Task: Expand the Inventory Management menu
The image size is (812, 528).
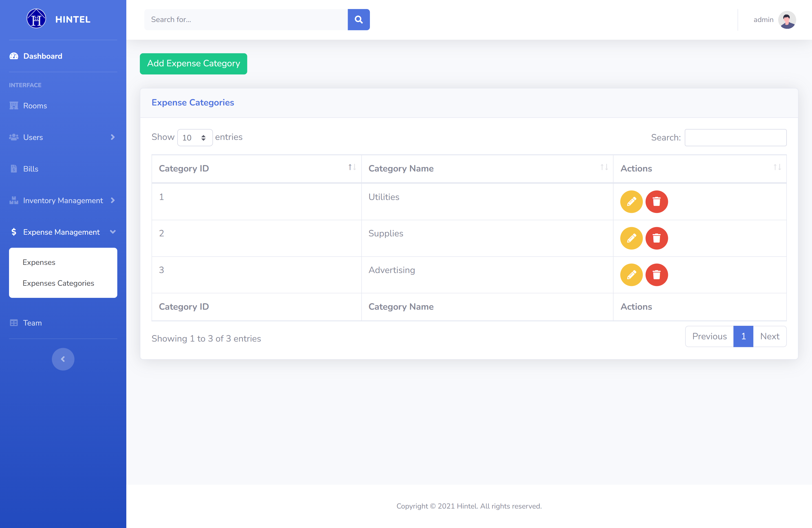Action: pyautogui.click(x=63, y=200)
